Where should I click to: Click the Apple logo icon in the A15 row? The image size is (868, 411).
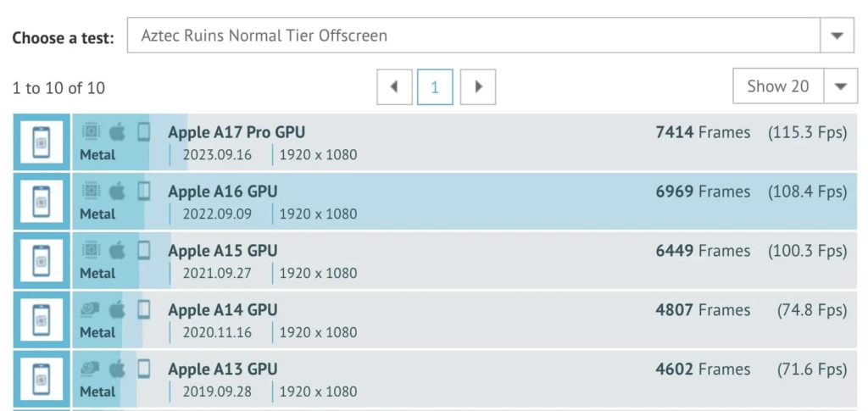(x=117, y=251)
